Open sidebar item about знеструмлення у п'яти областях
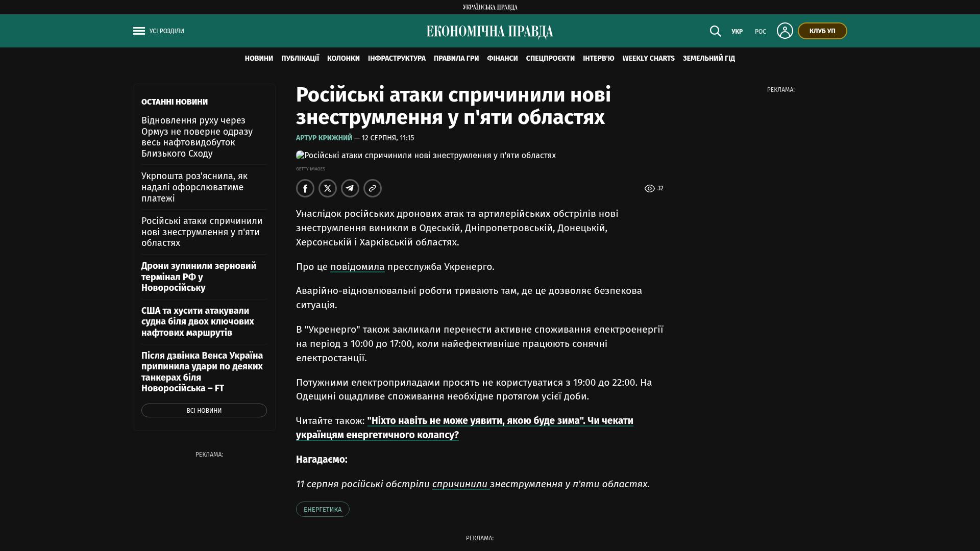980x551 pixels. [202, 232]
